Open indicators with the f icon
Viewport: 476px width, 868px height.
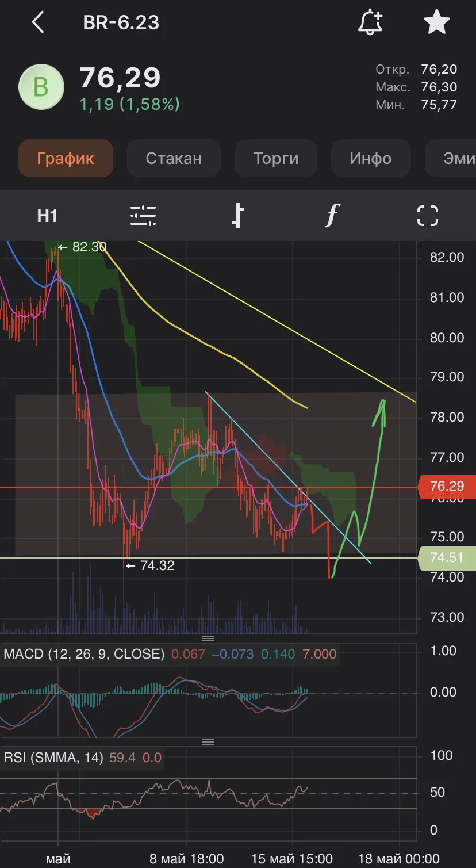point(332,216)
